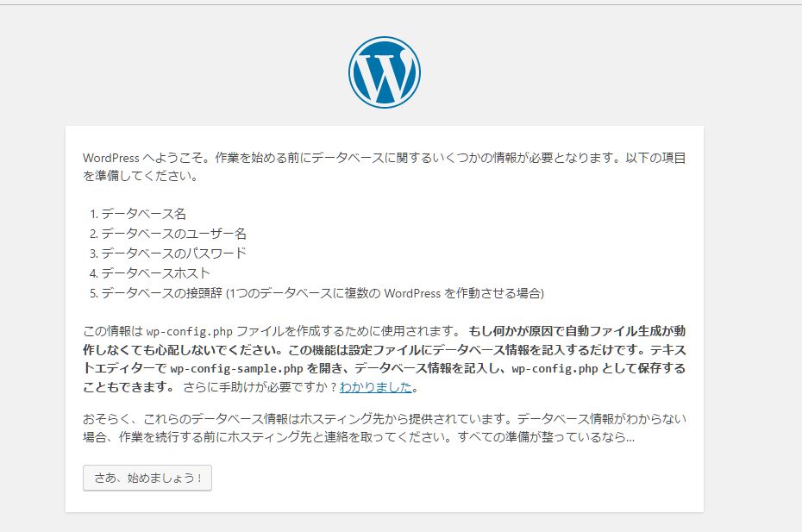
Task: Click the を準備してください。 line
Action: click(x=141, y=176)
